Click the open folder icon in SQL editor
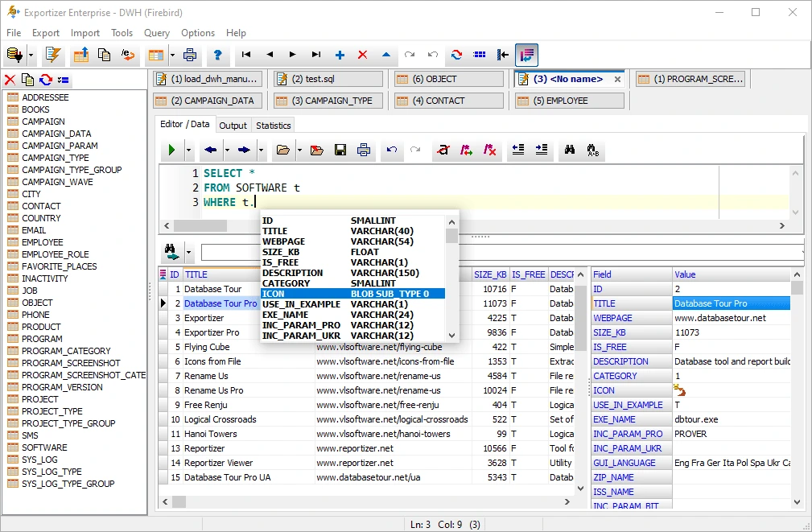 click(x=282, y=151)
